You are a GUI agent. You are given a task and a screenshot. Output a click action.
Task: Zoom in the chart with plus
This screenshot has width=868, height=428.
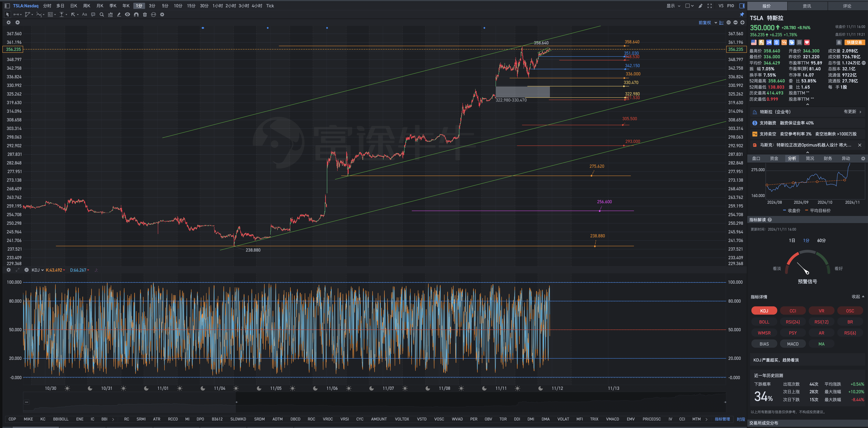point(742,23)
